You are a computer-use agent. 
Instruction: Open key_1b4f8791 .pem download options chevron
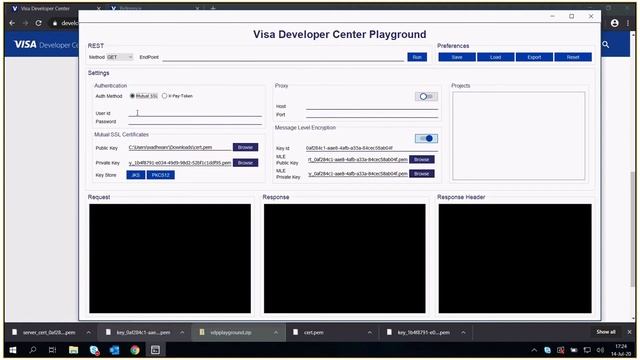pos(463,332)
